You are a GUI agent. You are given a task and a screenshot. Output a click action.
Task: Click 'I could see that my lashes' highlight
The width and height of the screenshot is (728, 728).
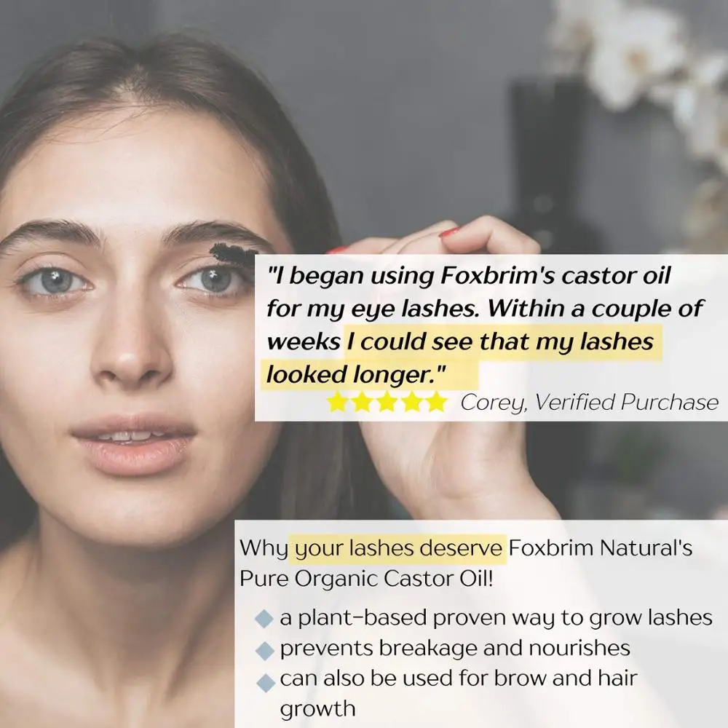pos(500,341)
